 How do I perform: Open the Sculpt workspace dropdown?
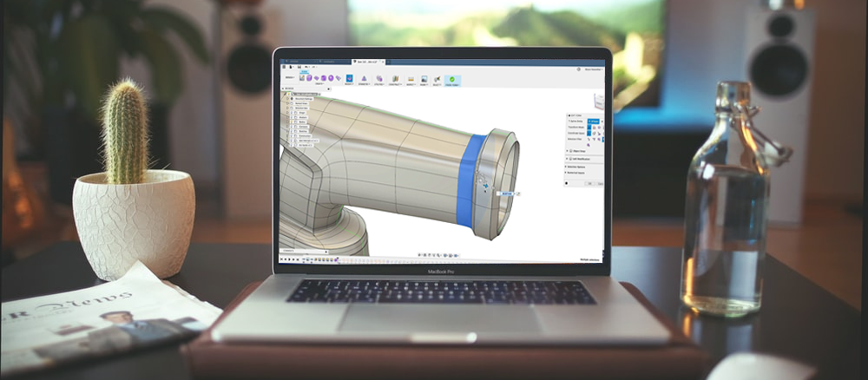pos(290,77)
